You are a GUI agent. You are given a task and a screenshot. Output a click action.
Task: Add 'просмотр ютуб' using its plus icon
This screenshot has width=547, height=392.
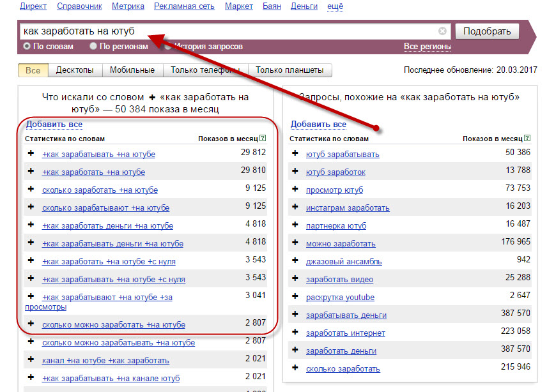[x=295, y=188]
